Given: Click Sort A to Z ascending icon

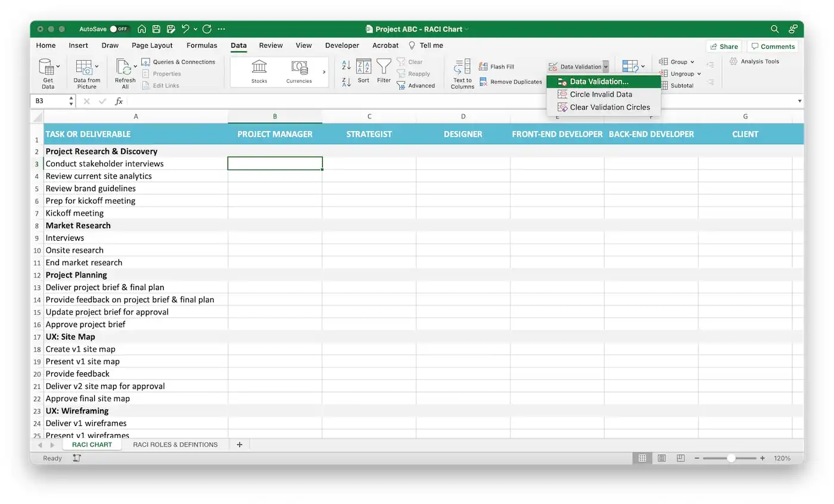Looking at the screenshot, I should 347,66.
